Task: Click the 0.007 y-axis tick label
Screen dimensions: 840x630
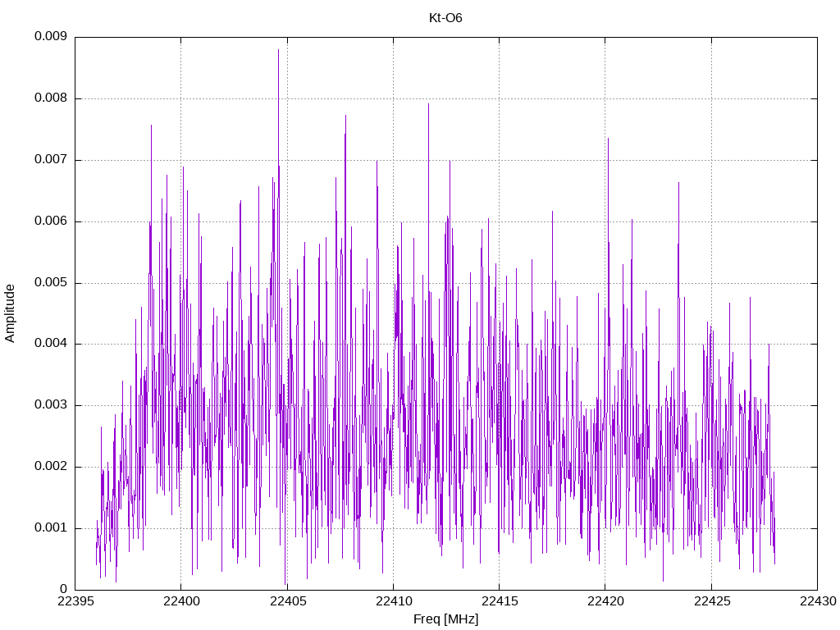Action: (51, 160)
